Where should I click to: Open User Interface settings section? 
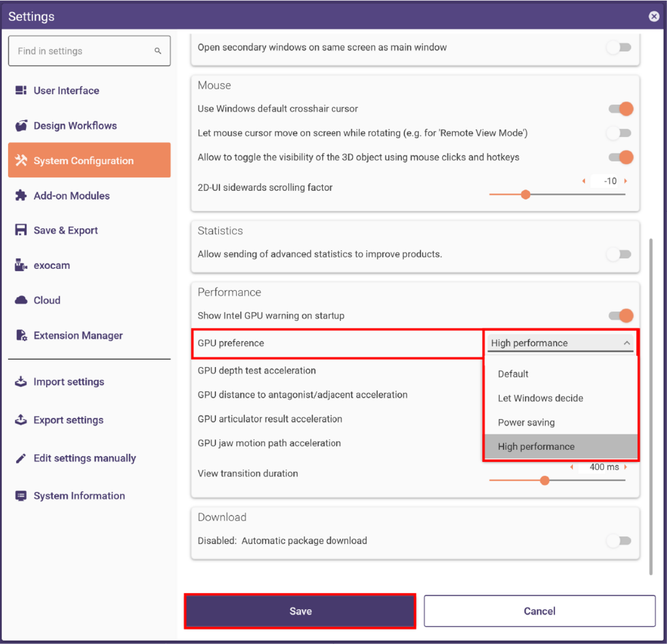tap(89, 90)
